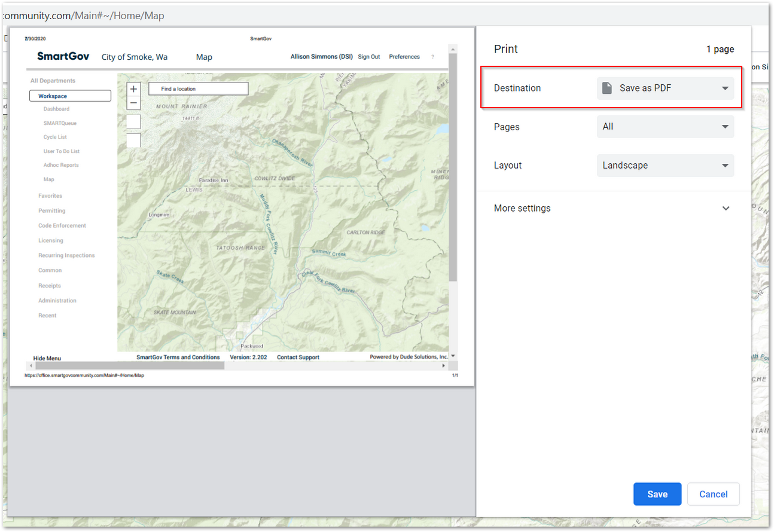Open Code Enforcement in the sidebar
The image size is (774, 532).
pyautogui.click(x=62, y=226)
